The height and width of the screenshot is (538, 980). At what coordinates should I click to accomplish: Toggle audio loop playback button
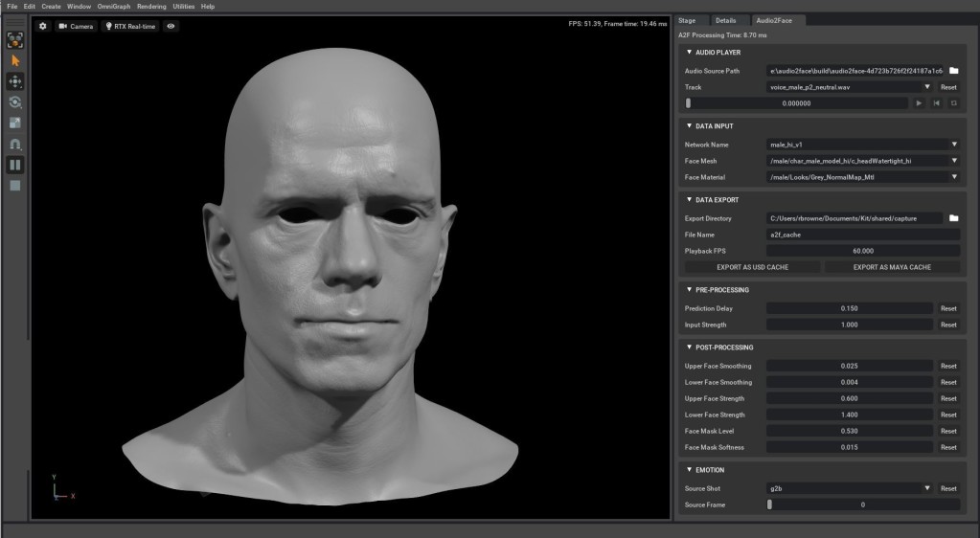tap(953, 103)
